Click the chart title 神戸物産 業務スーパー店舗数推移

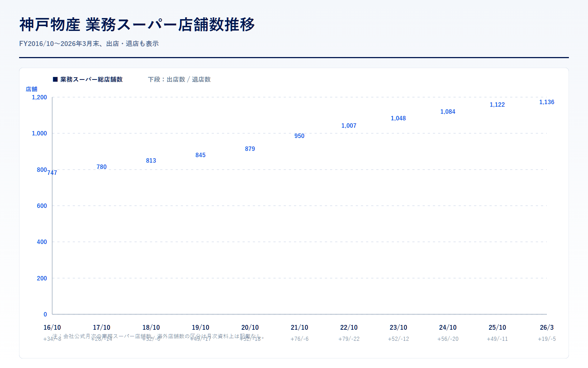[x=137, y=25]
